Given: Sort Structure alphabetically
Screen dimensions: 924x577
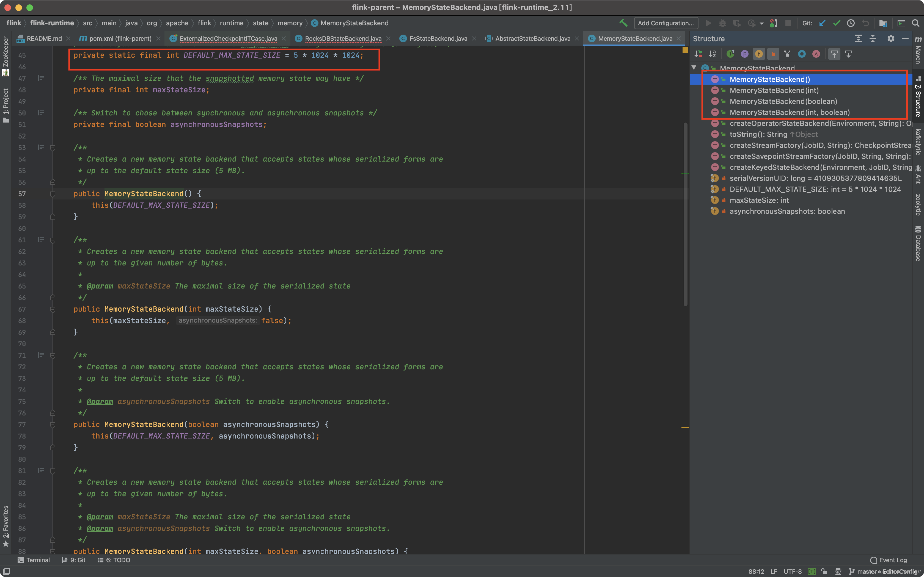Looking at the screenshot, I should click(x=712, y=54).
